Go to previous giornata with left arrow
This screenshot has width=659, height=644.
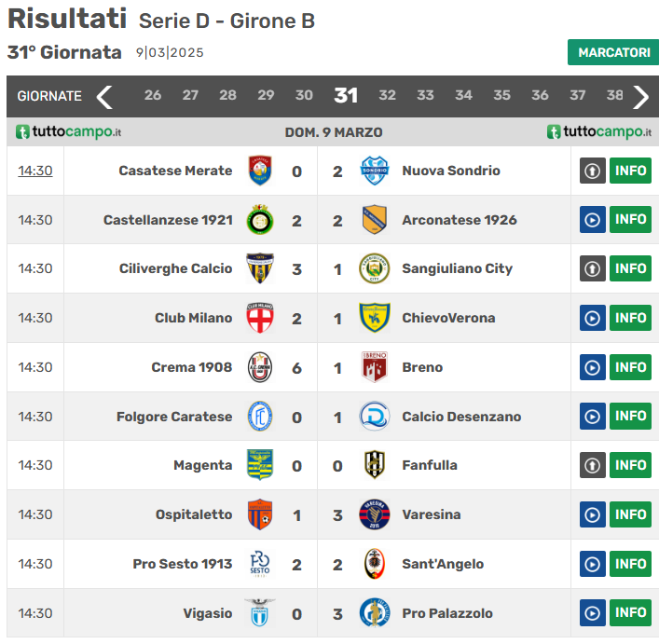(x=104, y=96)
